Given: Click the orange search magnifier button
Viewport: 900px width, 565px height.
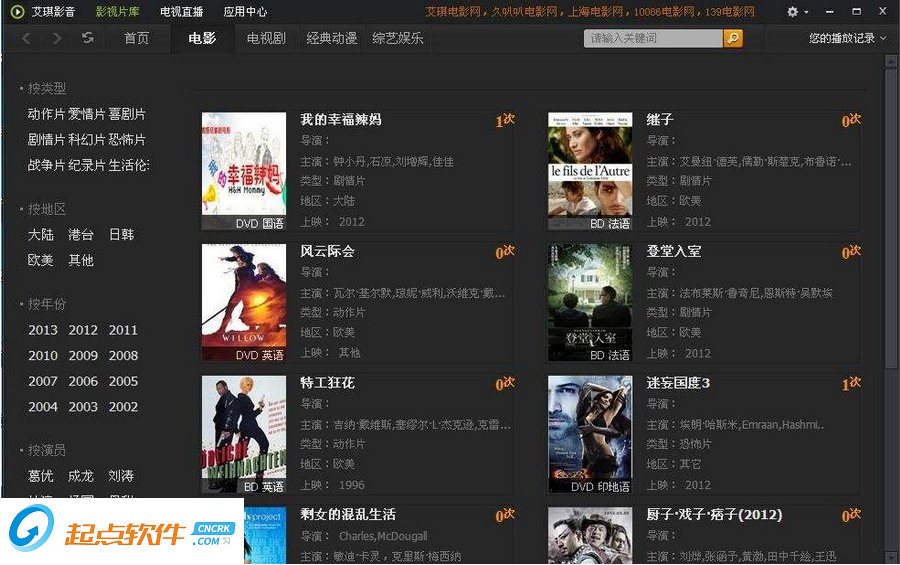Looking at the screenshot, I should click(732, 38).
